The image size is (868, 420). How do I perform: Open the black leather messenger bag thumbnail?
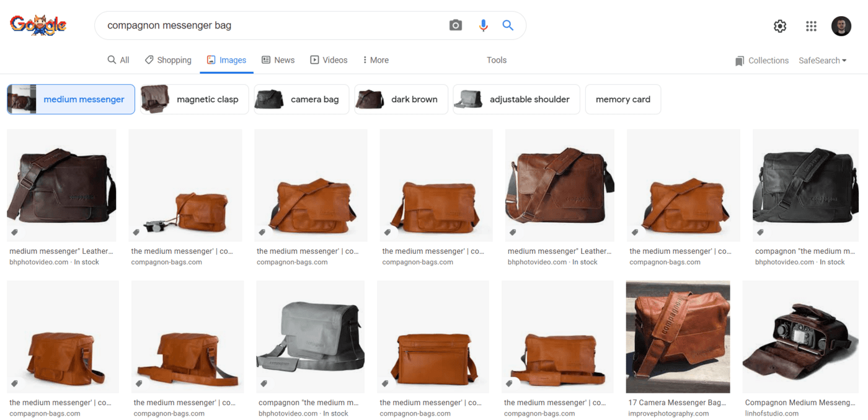pos(805,185)
